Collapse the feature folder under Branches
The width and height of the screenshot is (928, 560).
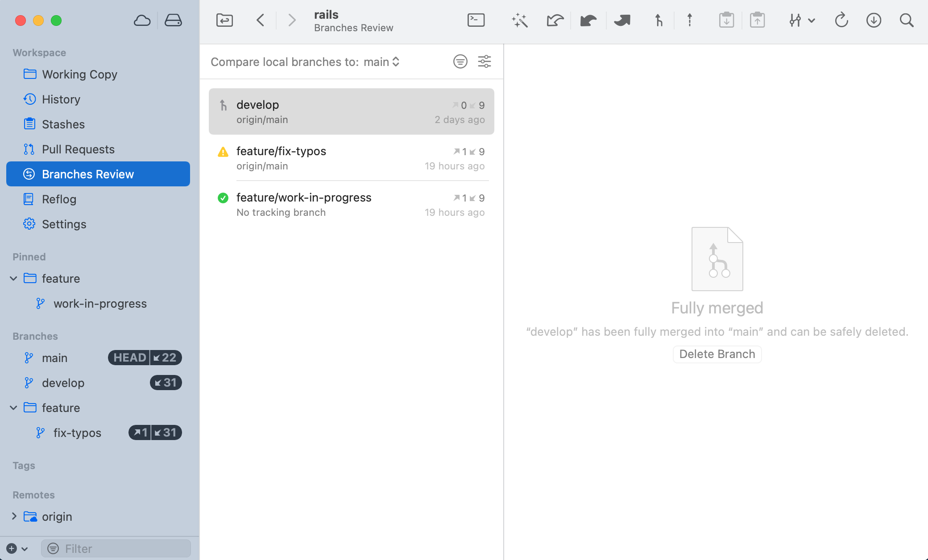14,408
